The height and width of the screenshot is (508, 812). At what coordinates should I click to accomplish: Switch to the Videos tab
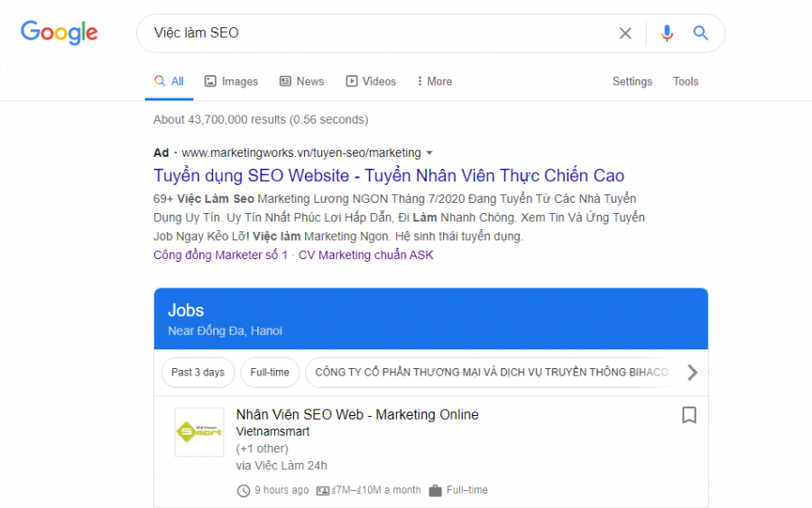[371, 81]
